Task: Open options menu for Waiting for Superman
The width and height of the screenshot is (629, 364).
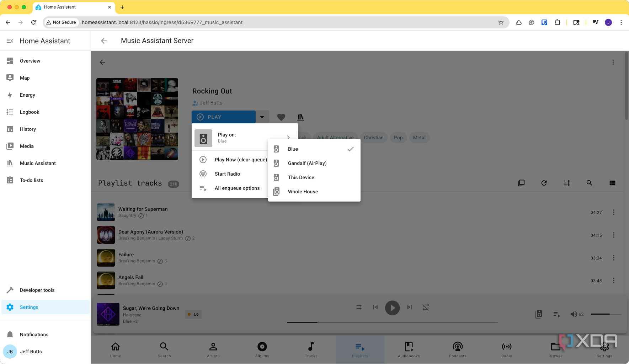Action: [x=613, y=212]
